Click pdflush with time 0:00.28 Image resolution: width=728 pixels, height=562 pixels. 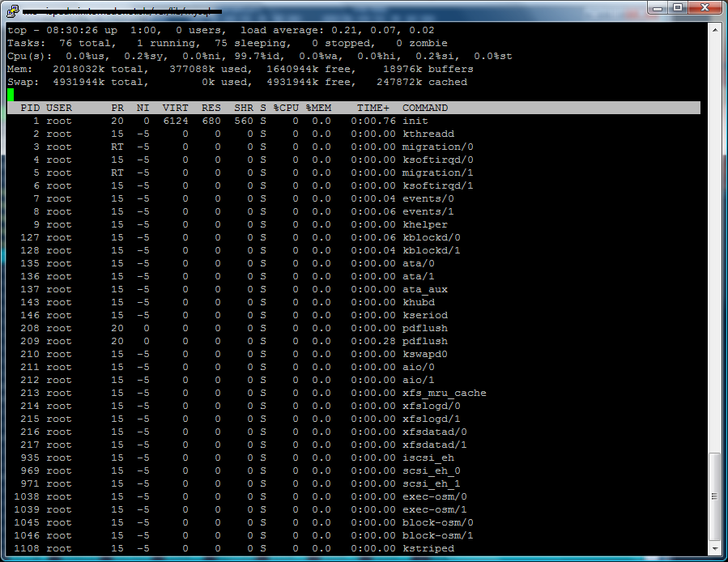425,342
